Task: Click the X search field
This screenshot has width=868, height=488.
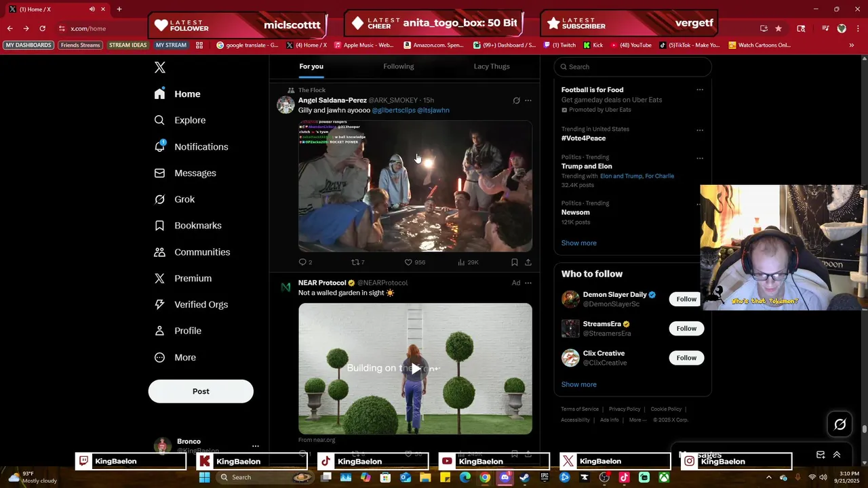Action: (633, 66)
